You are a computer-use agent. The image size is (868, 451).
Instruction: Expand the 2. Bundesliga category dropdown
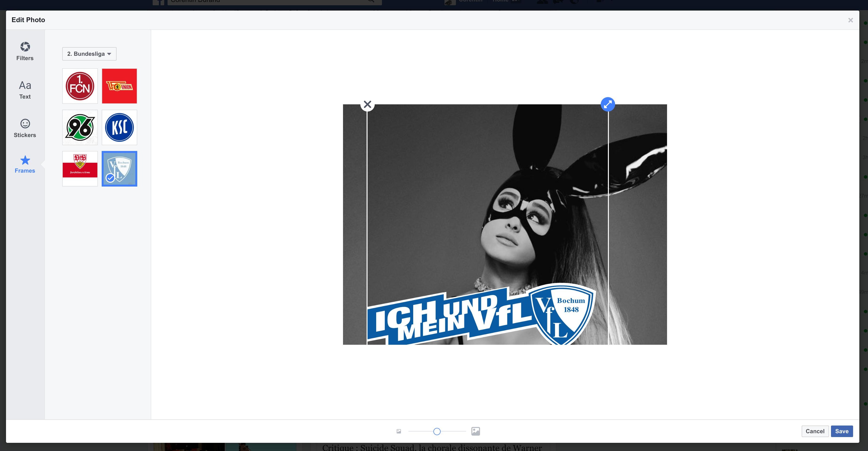point(89,54)
